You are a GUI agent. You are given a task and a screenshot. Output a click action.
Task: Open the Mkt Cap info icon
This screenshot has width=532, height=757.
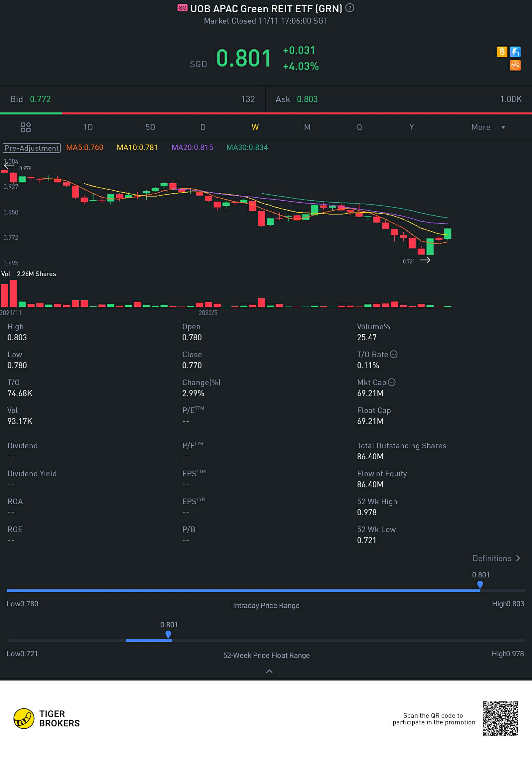point(392,382)
